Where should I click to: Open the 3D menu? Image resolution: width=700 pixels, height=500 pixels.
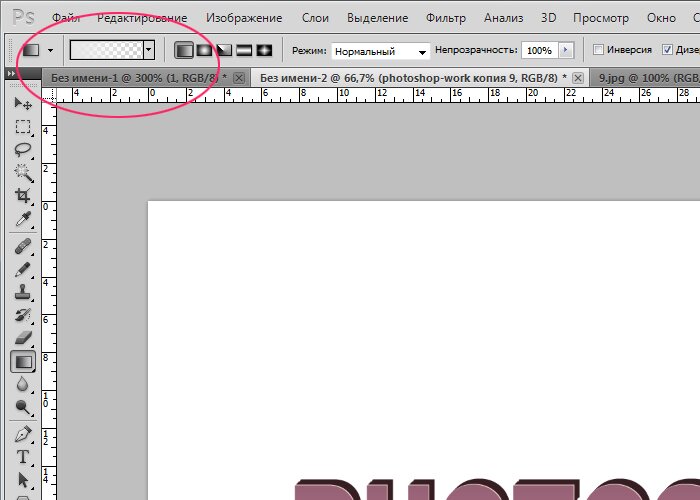coord(548,18)
